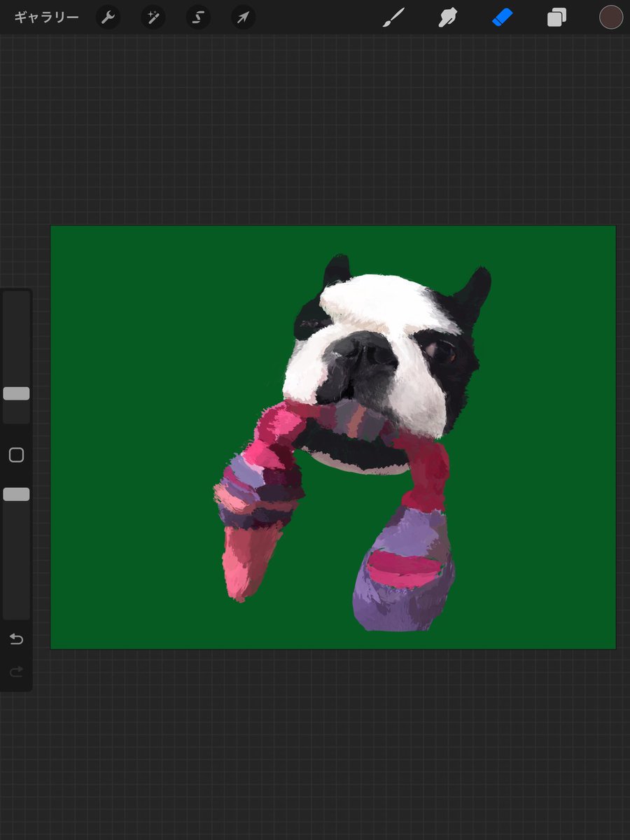Screen dimensions: 630x840
Task: Open the Layers panel
Action: 556,17
